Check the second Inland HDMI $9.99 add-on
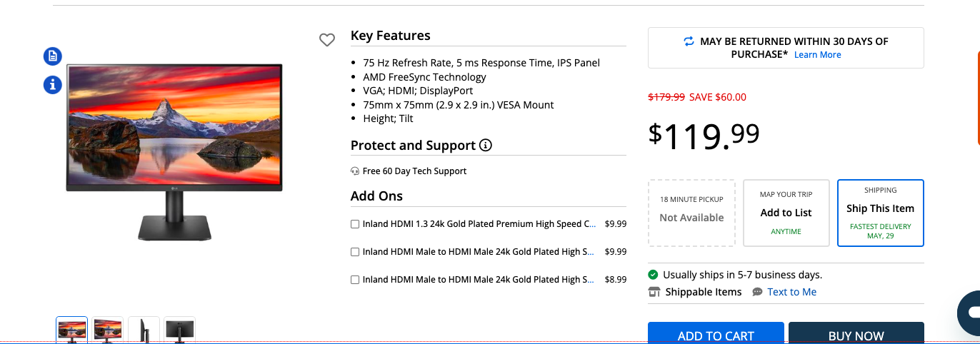The width and height of the screenshot is (980, 344). 355,252
